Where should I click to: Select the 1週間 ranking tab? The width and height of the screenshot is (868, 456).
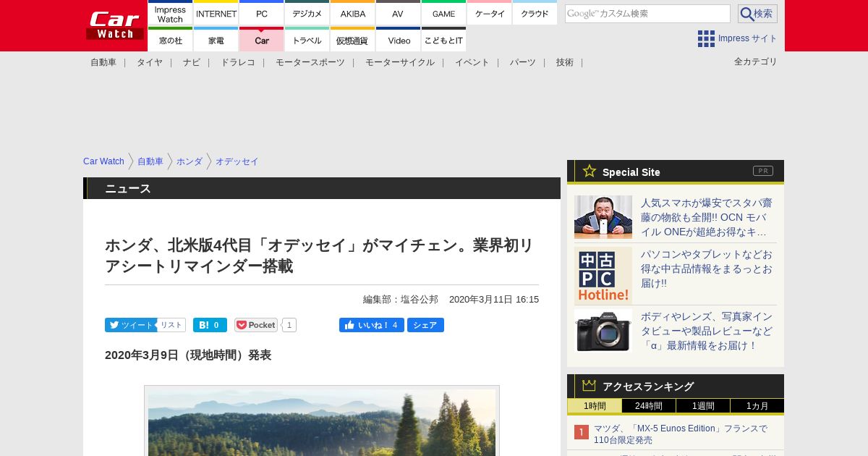pos(703,406)
